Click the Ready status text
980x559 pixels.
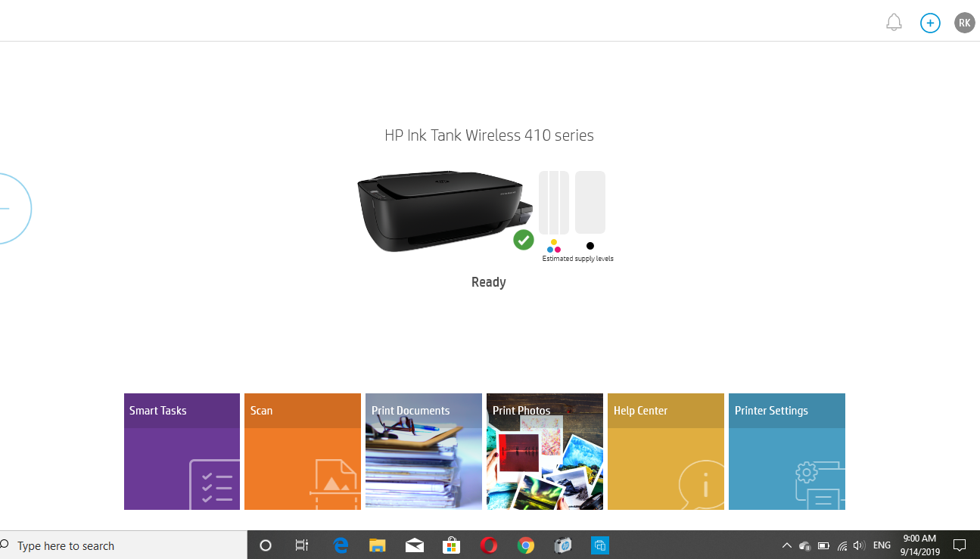(x=489, y=282)
